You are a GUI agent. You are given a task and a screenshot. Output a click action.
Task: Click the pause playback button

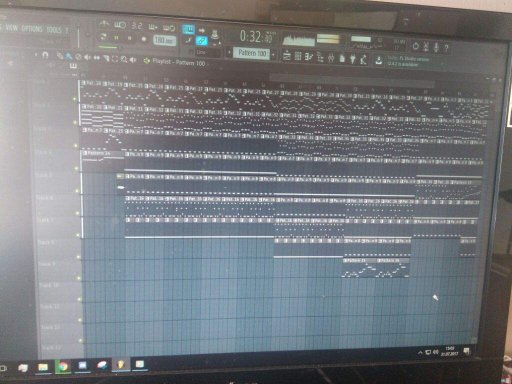tap(117, 38)
